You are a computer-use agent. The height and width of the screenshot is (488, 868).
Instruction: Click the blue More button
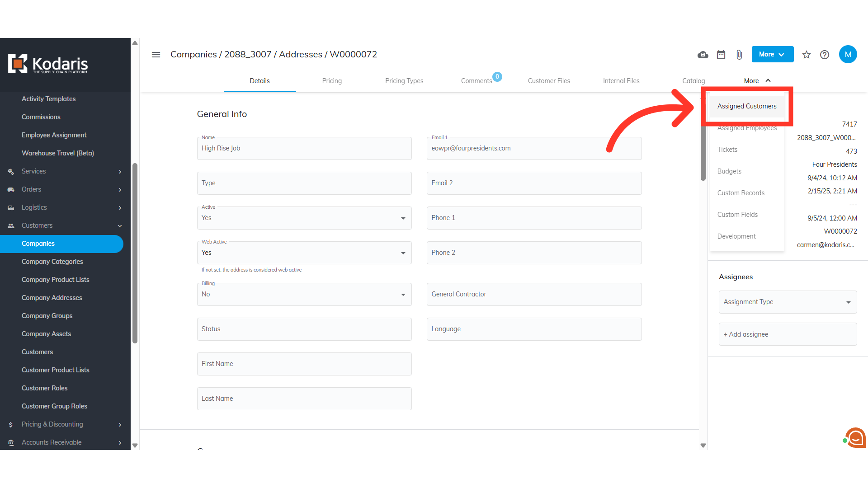click(x=772, y=54)
